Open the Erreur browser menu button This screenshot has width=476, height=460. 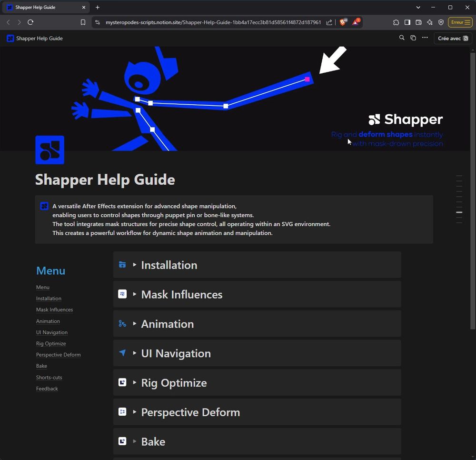click(x=460, y=22)
